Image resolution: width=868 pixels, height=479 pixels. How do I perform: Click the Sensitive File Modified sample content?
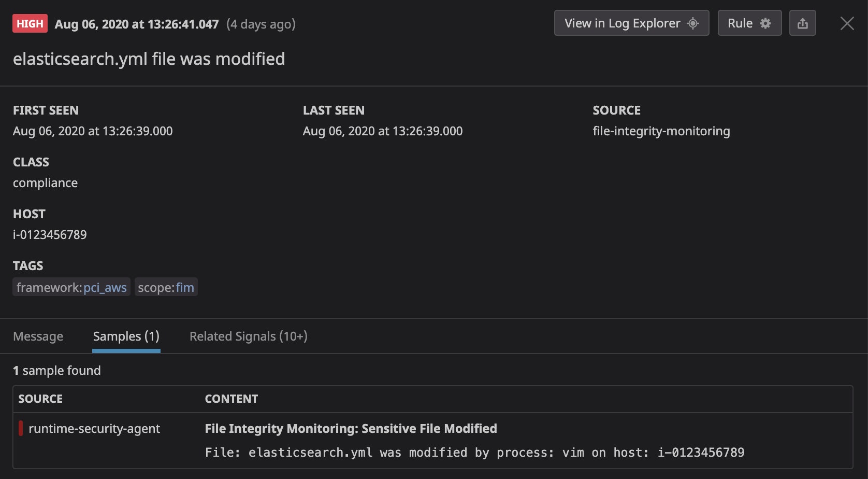pos(351,428)
